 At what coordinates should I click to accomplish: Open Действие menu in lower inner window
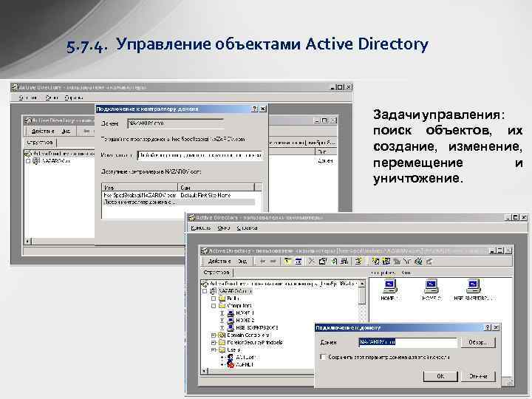(x=219, y=262)
